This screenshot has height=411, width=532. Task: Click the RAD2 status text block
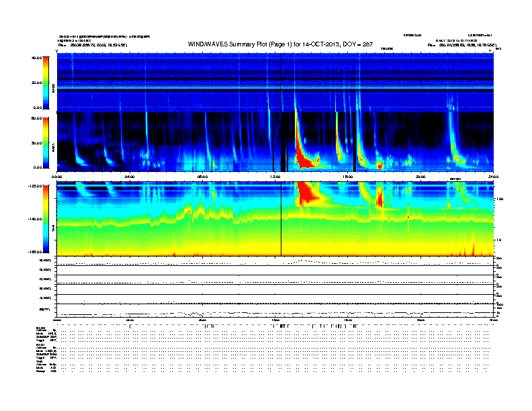pyautogui.click(x=46, y=334)
